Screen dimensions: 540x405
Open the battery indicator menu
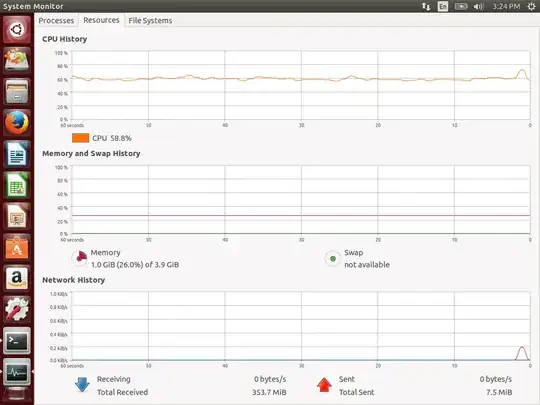pos(461,6)
